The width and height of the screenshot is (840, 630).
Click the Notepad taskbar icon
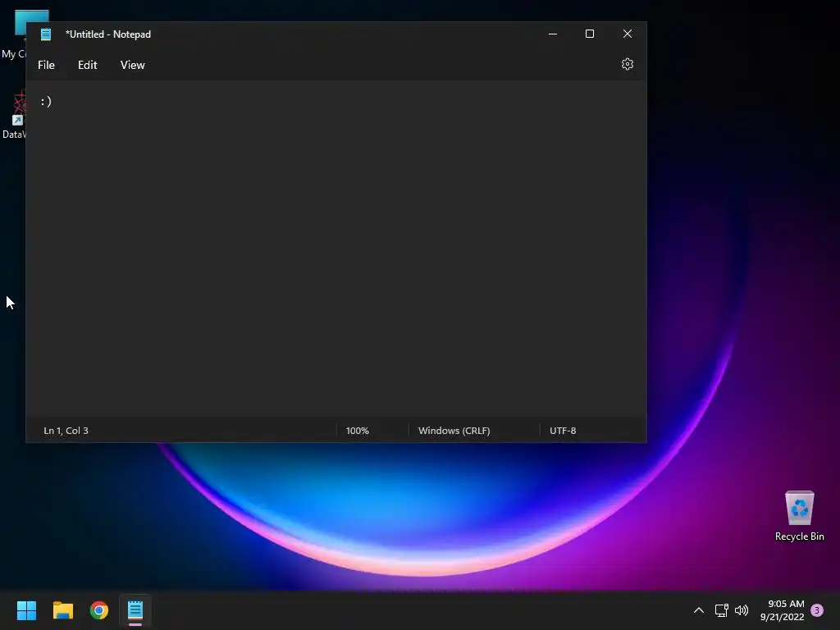point(135,610)
